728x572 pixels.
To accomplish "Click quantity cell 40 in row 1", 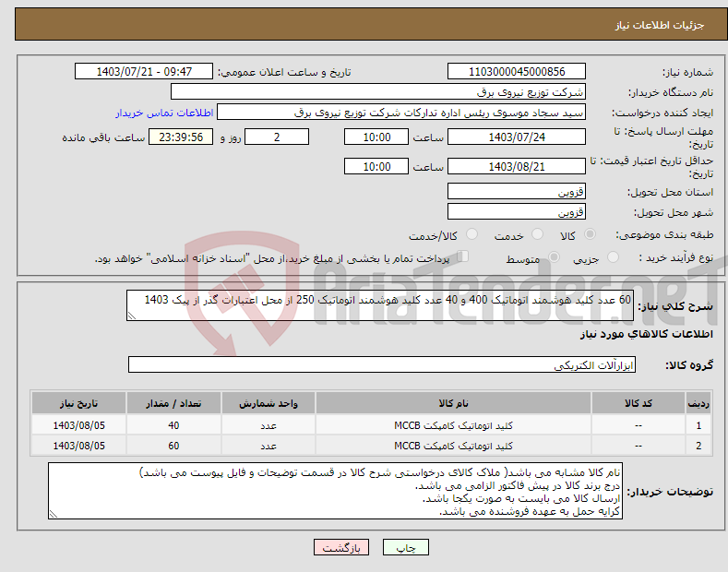I will 173,425.
